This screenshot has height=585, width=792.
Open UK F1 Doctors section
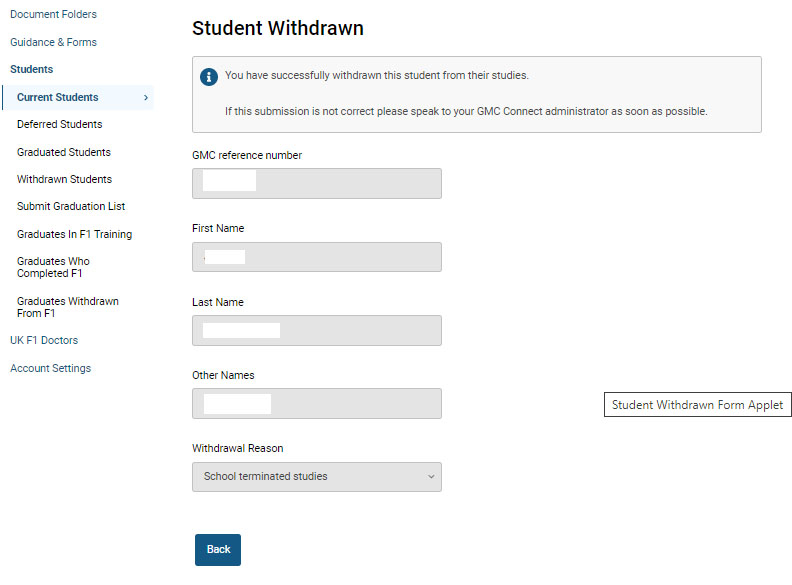44,340
